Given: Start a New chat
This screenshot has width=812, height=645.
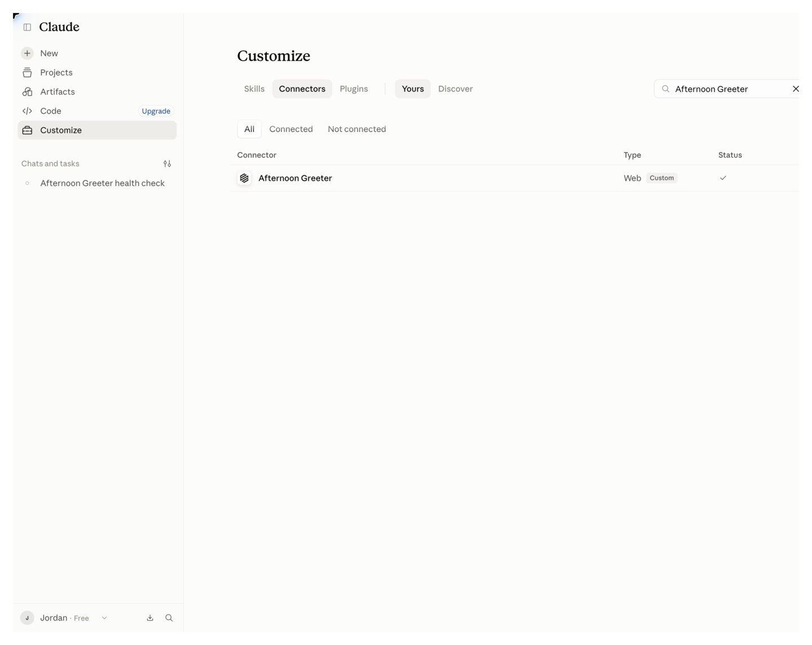Looking at the screenshot, I should tap(97, 53).
